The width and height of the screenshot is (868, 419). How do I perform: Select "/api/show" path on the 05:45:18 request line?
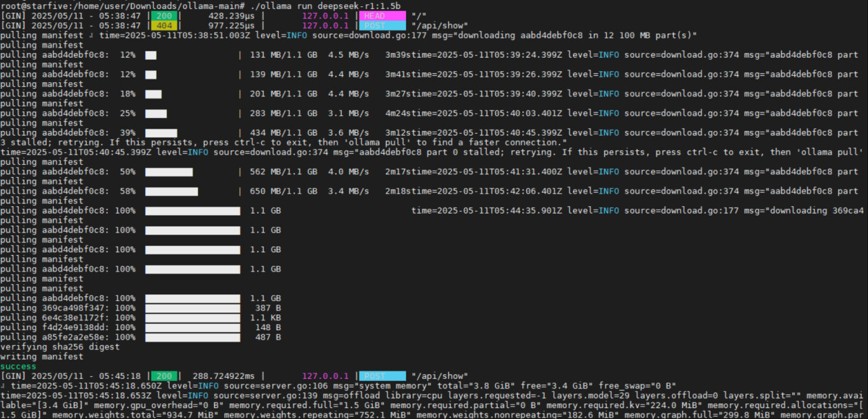439,376
